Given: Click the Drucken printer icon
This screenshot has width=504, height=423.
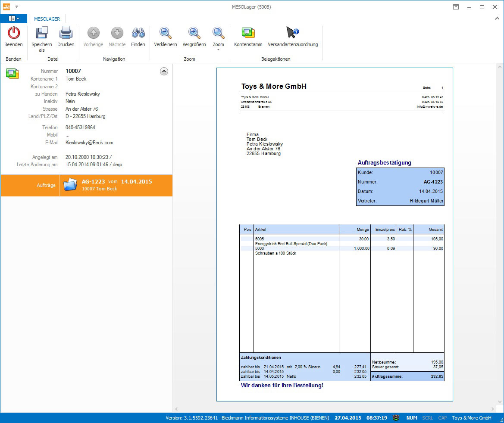Looking at the screenshot, I should pos(66,33).
